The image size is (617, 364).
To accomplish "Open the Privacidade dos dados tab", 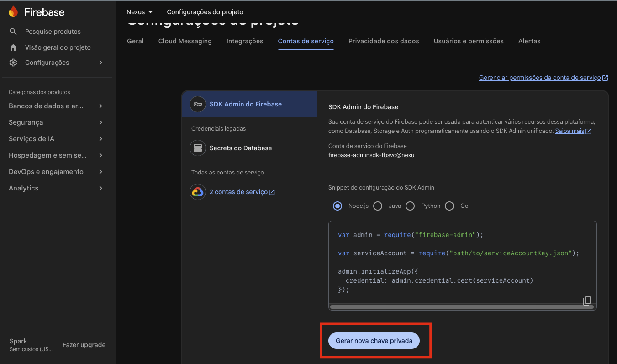I will pos(384,41).
